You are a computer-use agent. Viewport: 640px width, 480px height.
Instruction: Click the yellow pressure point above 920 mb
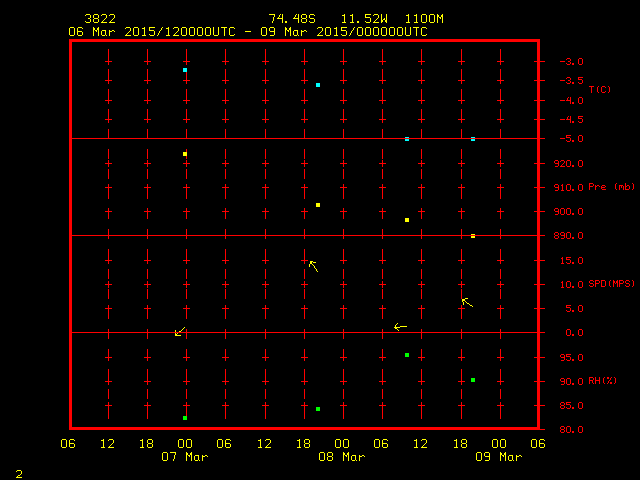coord(185,154)
